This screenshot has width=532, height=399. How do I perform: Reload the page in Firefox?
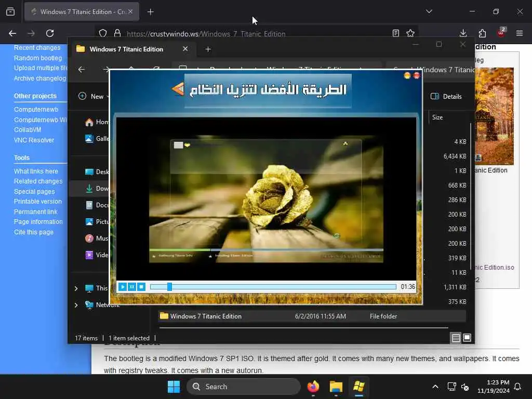pyautogui.click(x=50, y=33)
